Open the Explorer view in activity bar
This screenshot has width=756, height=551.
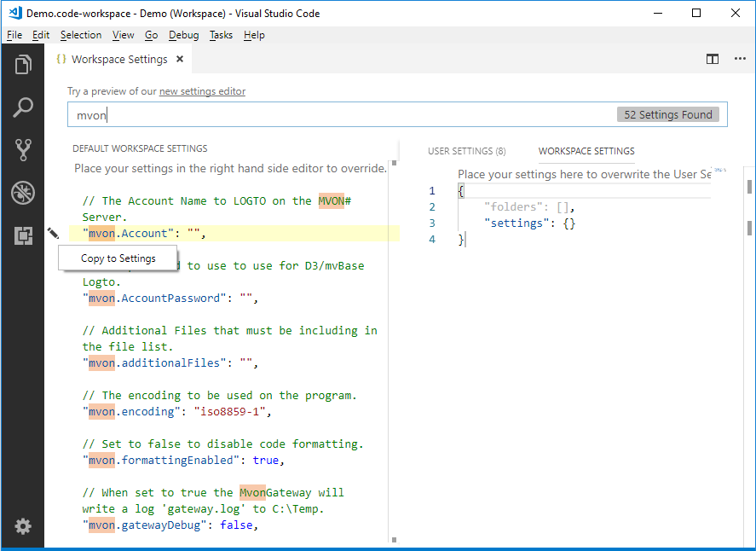pos(23,65)
